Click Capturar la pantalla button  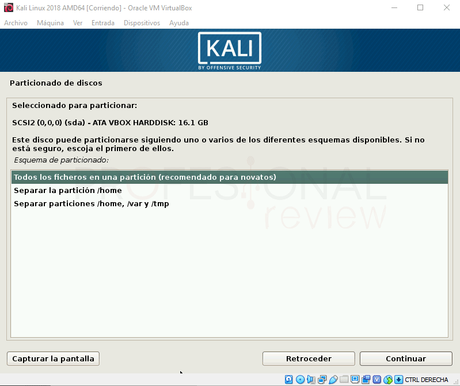pos(53,359)
